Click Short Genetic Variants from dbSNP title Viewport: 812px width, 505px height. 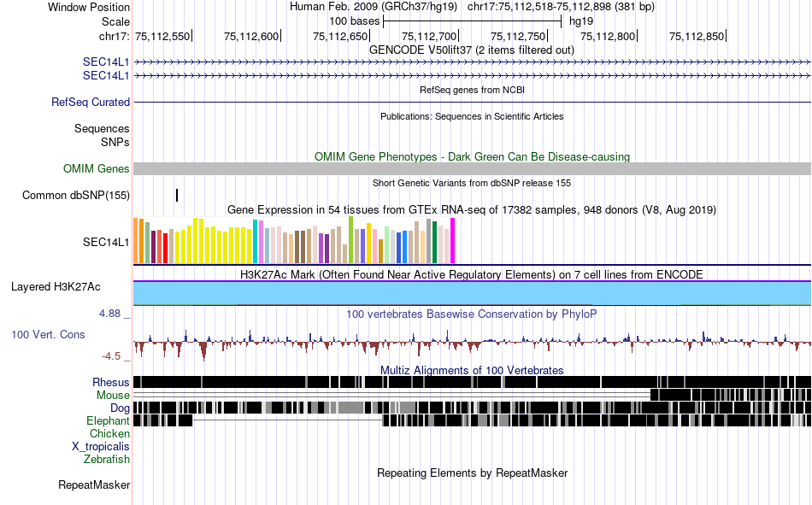[472, 183]
